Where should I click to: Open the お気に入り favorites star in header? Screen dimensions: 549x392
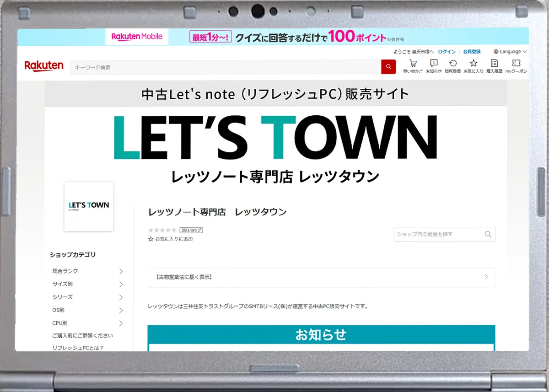point(474,66)
